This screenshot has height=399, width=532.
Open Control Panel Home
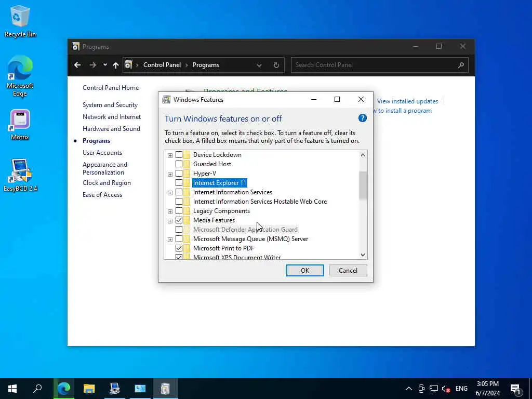(111, 87)
